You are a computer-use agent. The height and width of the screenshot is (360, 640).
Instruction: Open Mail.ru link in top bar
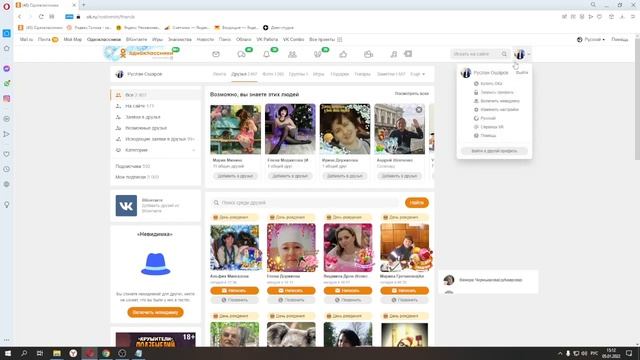pyautogui.click(x=26, y=40)
